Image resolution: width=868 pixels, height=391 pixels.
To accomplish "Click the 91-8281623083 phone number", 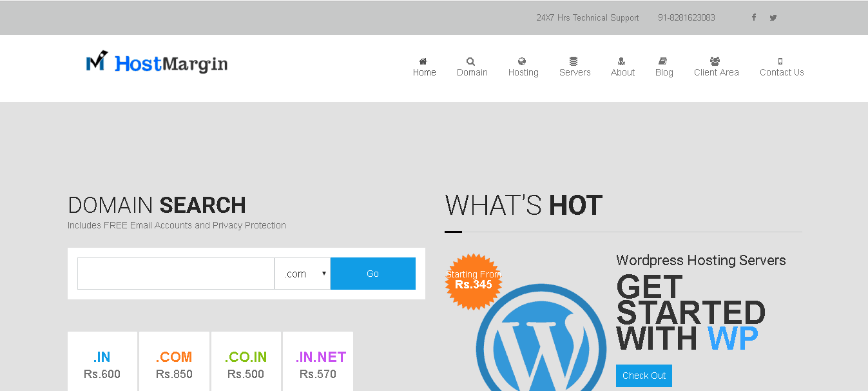I will (686, 17).
